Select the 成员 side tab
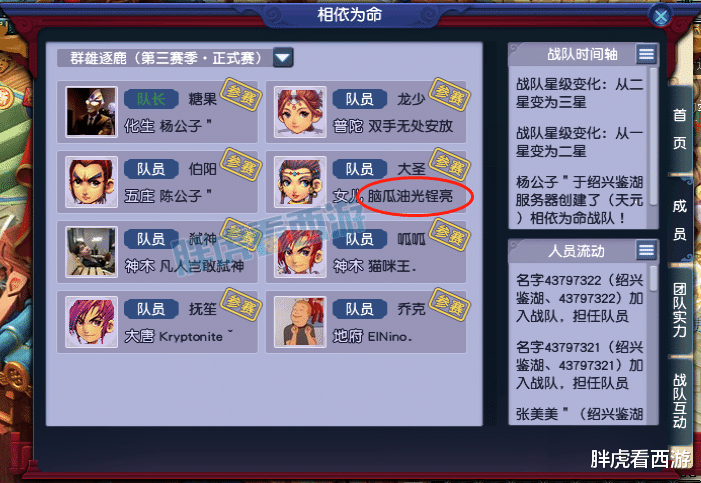Screen dimensions: 701x483 tap(680, 220)
